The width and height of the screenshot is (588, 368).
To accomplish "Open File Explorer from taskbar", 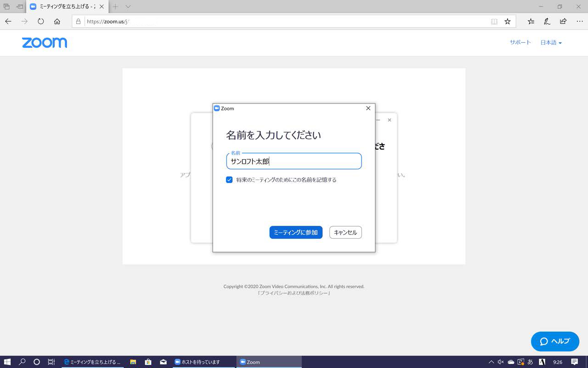I will 133,362.
